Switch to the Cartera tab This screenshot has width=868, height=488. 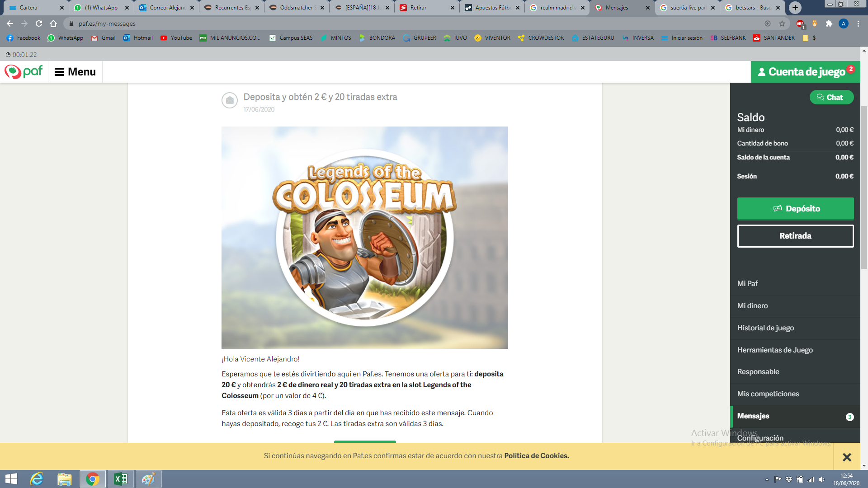36,8
